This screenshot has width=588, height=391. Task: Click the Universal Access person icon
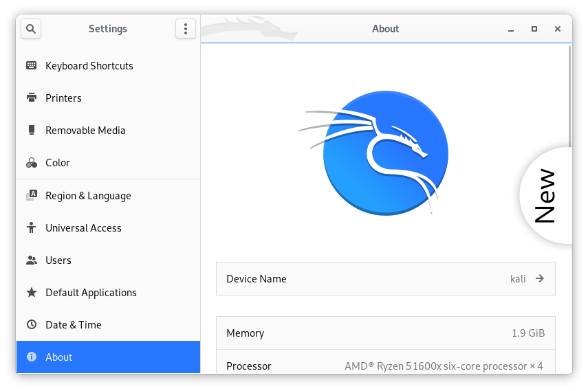[32, 227]
